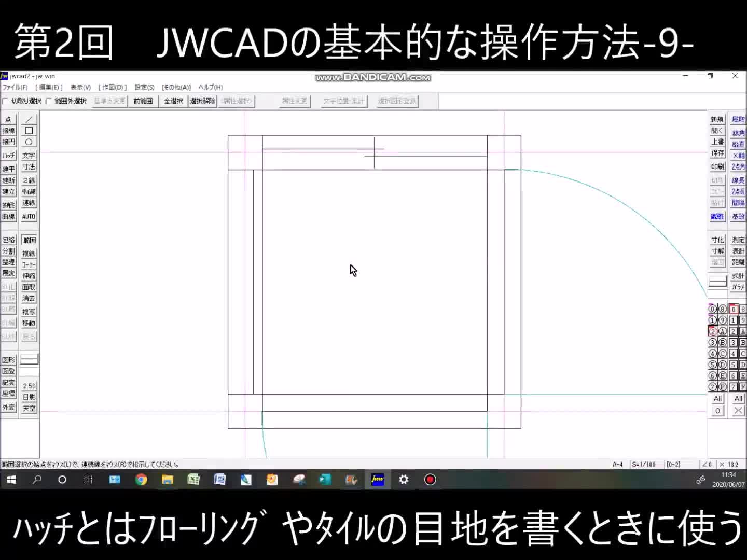Open the 印刷 (print) command
The width and height of the screenshot is (747, 560).
717,166
